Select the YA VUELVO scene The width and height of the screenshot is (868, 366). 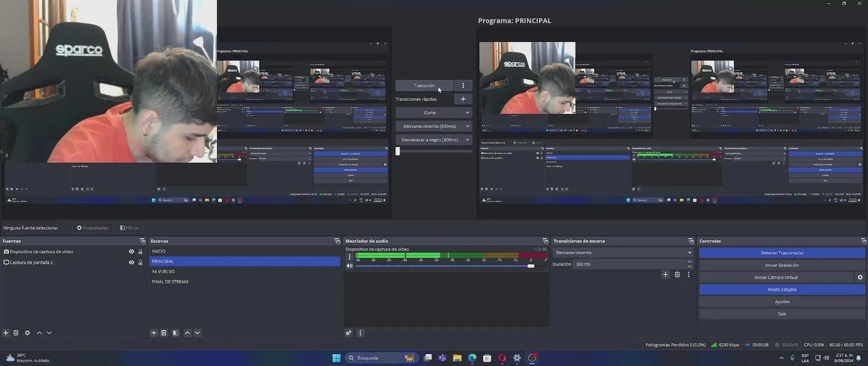click(245, 271)
